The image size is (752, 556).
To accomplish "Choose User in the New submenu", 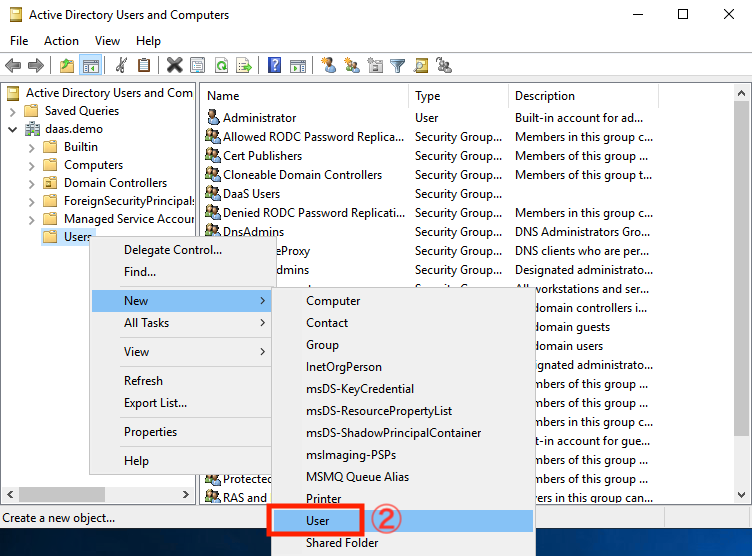I will click(403, 521).
